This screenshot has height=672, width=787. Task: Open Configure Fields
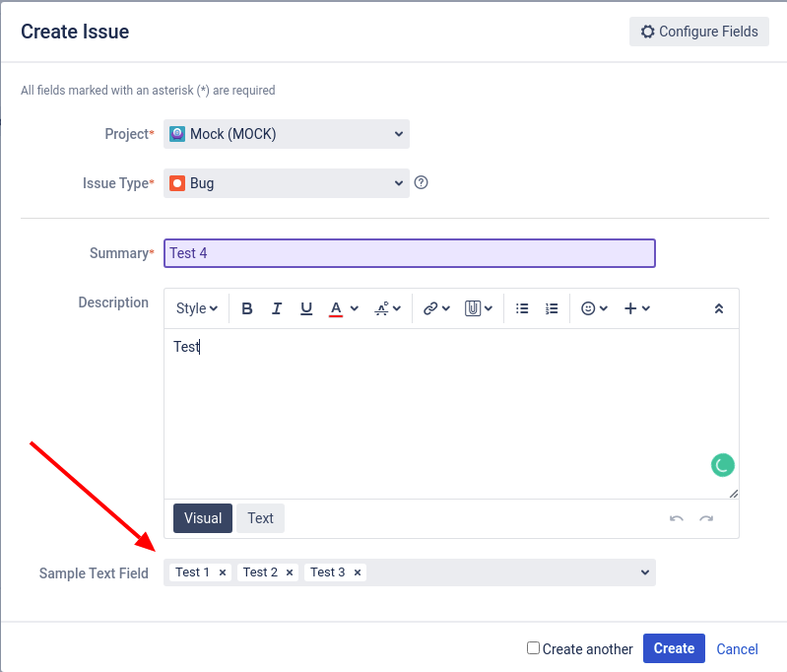(x=699, y=32)
